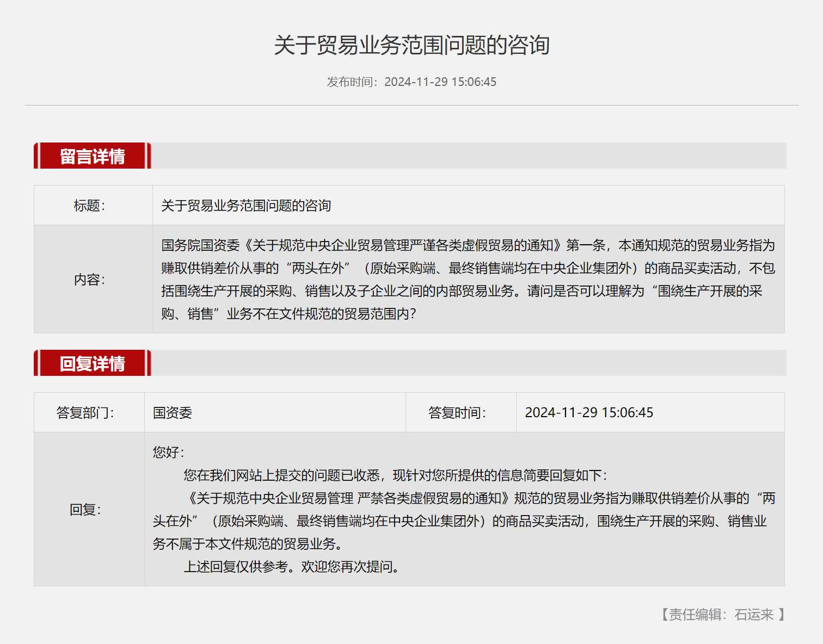Click the 发布时间 timestamp text
The height and width of the screenshot is (644, 823).
pos(411,82)
